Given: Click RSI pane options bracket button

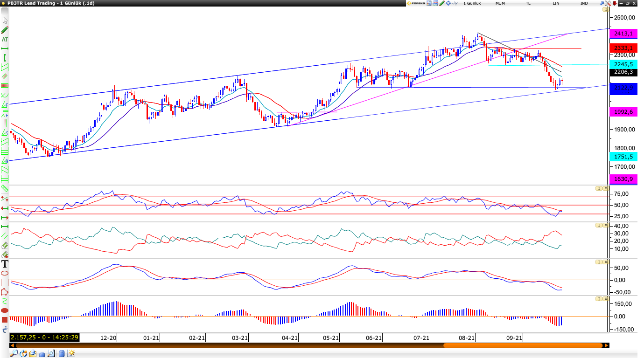Looking at the screenshot, I should click(x=599, y=188).
